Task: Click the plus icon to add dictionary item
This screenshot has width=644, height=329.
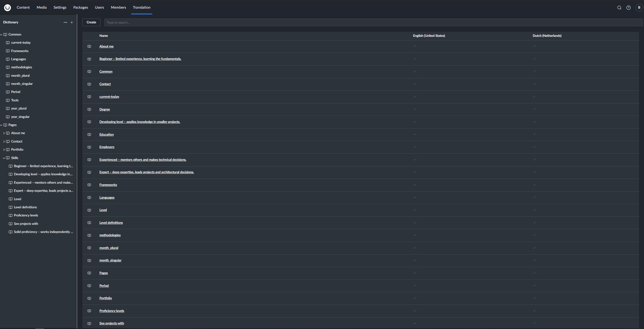Action: [x=72, y=22]
